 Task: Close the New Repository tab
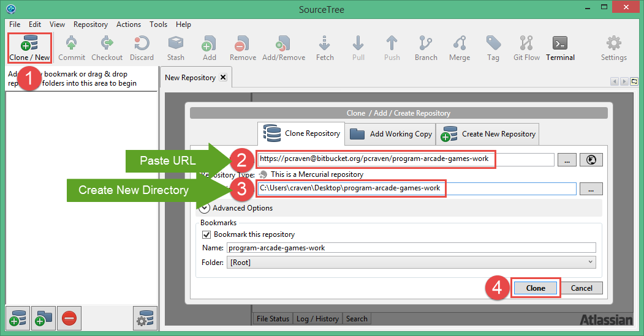click(x=223, y=77)
